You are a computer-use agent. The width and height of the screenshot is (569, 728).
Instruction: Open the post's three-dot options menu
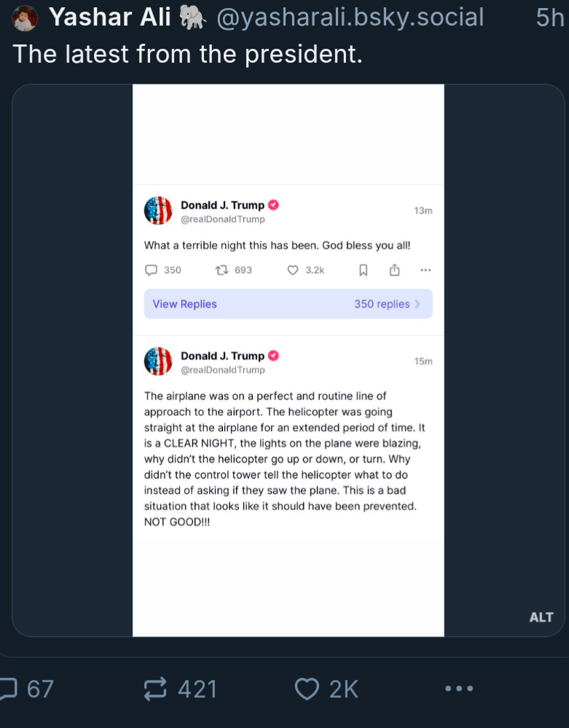click(459, 689)
